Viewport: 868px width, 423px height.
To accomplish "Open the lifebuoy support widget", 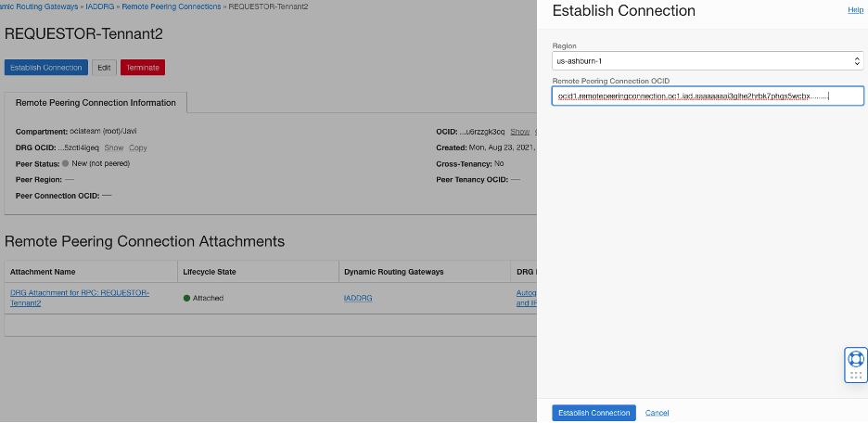I will (855, 359).
